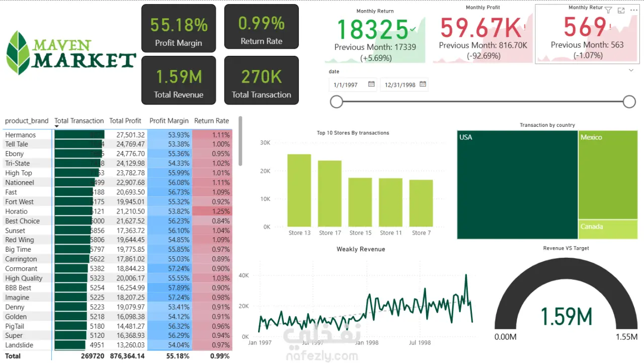644x363 pixels.
Task: Click the filter icon on the Monthly Return card
Action: point(608,11)
